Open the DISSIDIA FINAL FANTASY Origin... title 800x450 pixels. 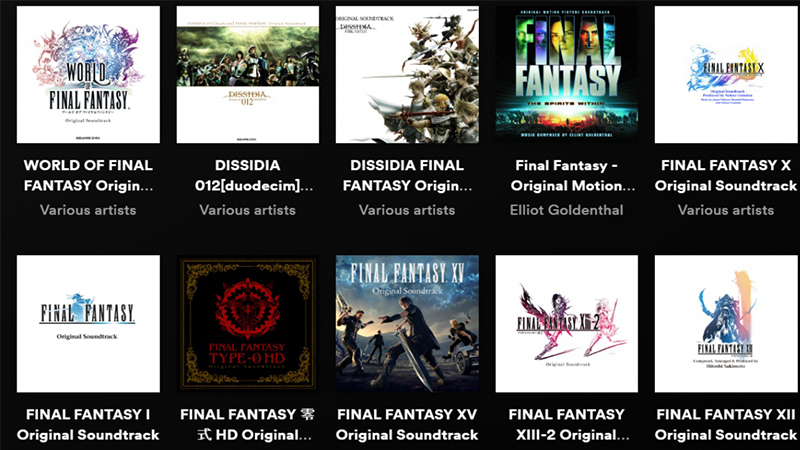pyautogui.click(x=407, y=176)
